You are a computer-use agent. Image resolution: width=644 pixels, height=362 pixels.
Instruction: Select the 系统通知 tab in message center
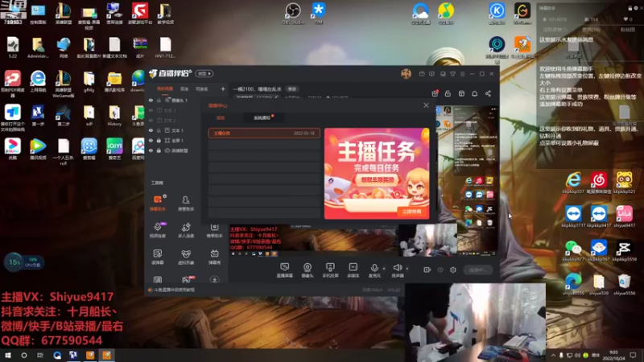coord(262,117)
